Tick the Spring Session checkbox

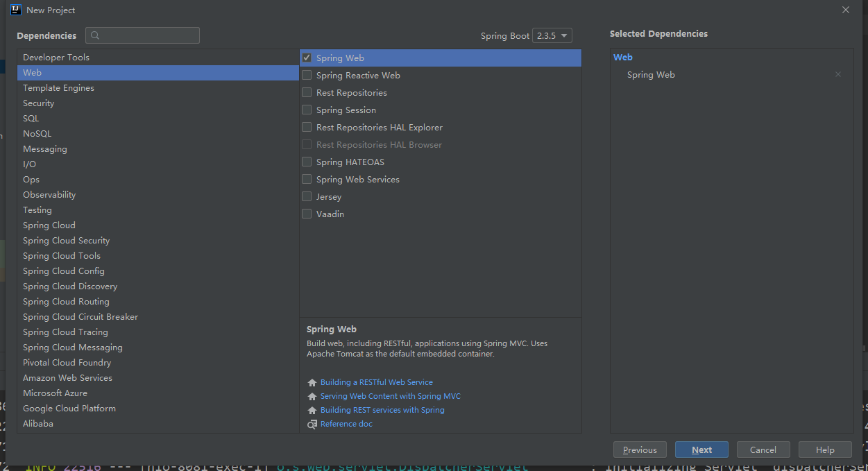[x=307, y=110]
